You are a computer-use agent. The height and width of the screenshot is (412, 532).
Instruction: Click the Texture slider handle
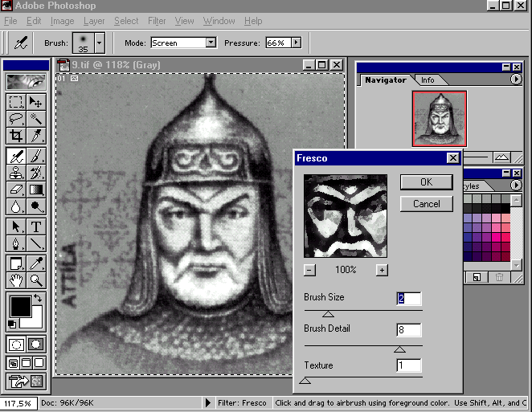(x=305, y=381)
